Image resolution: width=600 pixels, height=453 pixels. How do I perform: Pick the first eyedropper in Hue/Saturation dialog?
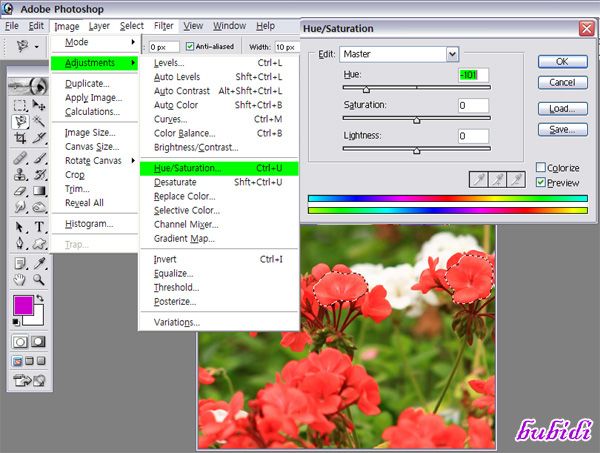click(479, 179)
